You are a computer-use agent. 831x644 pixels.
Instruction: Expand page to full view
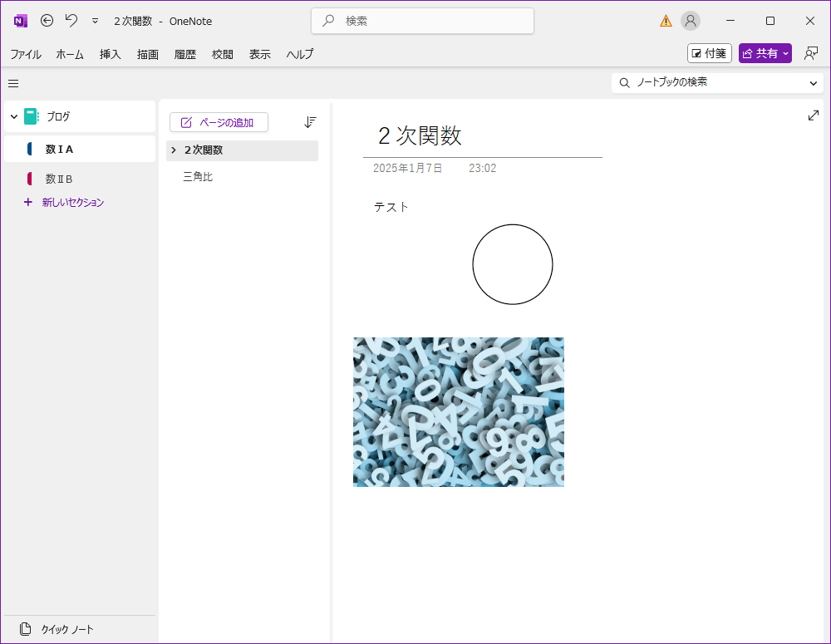click(813, 116)
